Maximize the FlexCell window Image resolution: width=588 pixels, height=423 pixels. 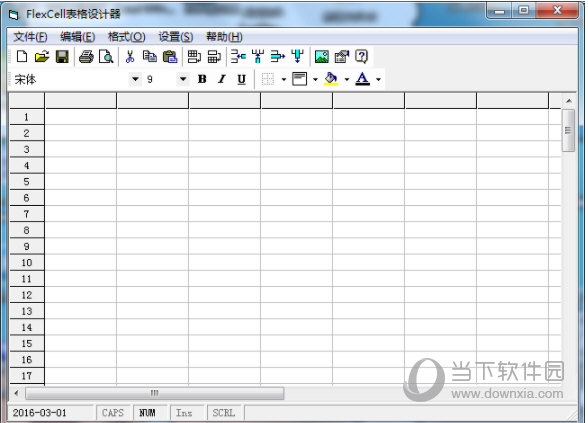coord(524,10)
